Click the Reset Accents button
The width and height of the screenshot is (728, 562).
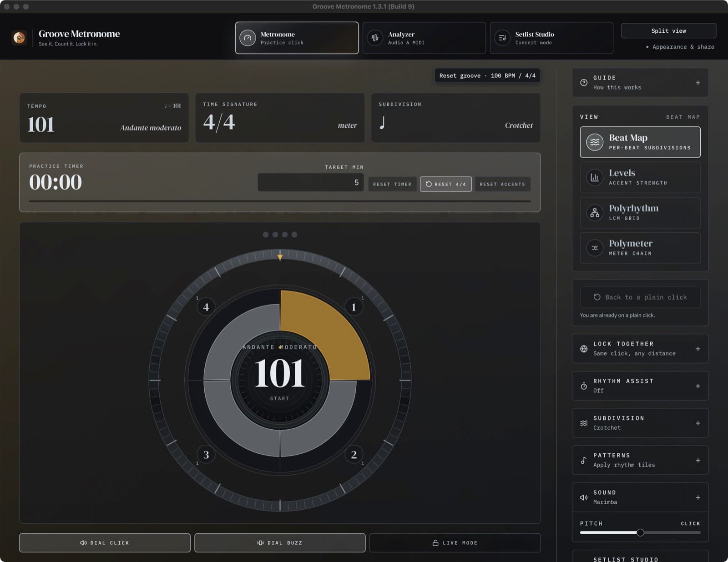[502, 184]
